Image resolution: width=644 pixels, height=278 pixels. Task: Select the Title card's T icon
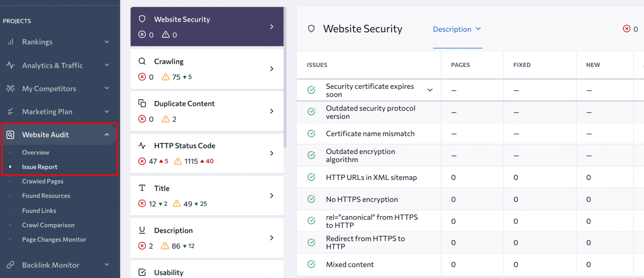tap(143, 188)
